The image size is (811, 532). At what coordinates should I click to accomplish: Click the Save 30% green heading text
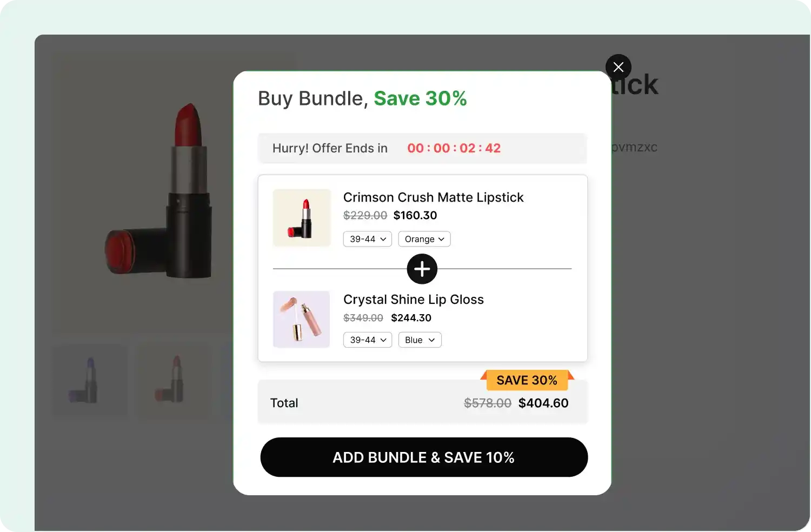click(x=420, y=98)
